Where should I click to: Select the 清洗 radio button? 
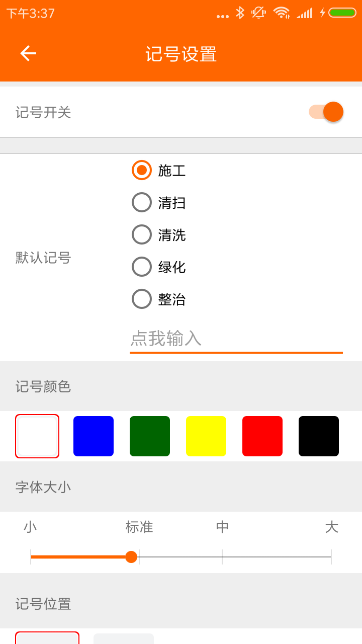tap(142, 234)
